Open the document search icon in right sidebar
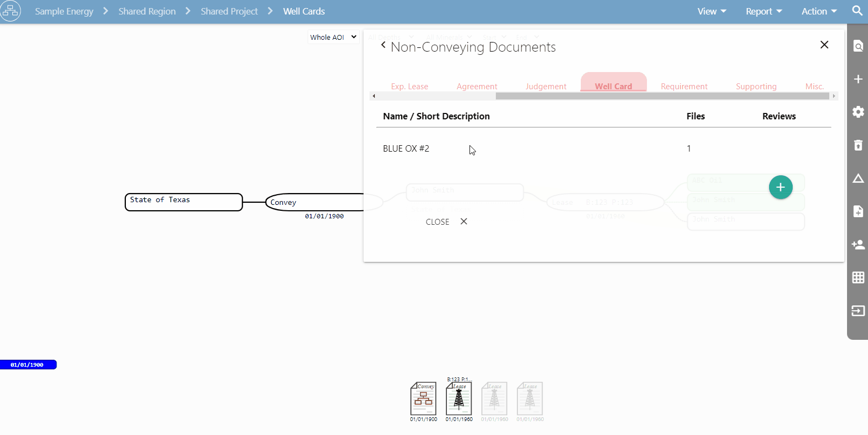868x435 pixels. 858,46
